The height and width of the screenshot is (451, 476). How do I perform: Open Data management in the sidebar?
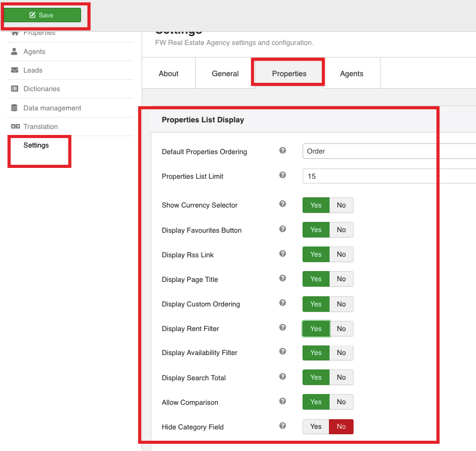click(x=52, y=108)
